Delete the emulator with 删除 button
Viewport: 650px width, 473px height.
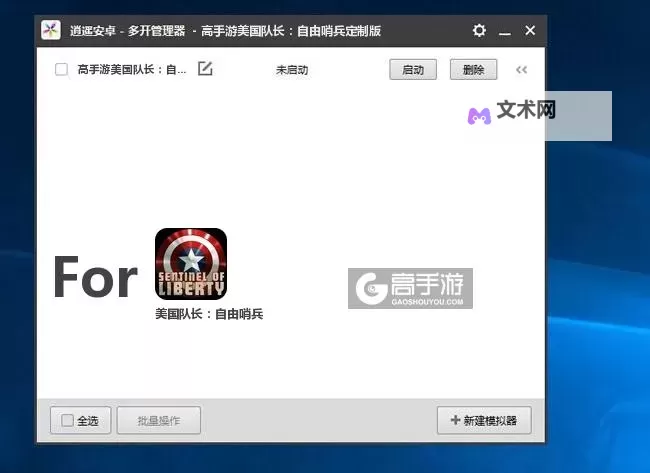tap(473, 70)
